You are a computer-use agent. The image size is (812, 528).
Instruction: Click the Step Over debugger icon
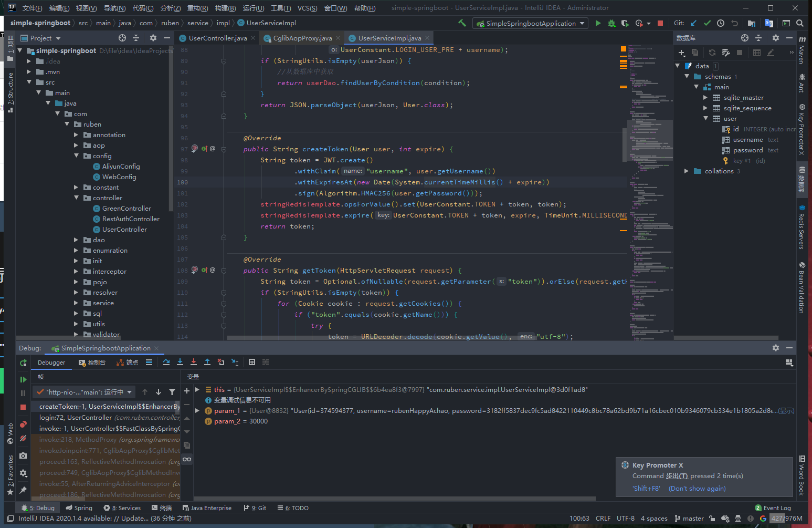pyautogui.click(x=166, y=363)
